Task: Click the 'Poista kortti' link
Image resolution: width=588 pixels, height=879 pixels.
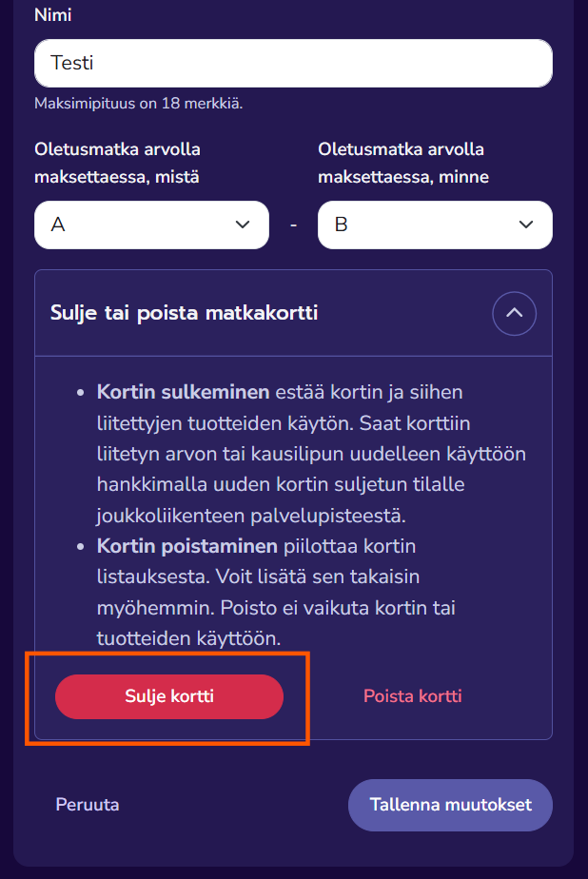Action: tap(412, 696)
